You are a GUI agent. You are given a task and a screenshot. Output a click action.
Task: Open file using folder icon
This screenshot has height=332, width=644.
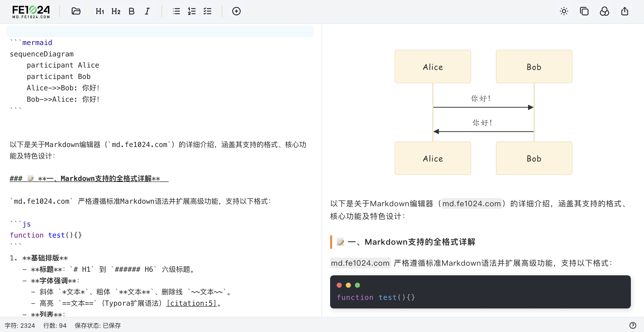click(x=76, y=11)
